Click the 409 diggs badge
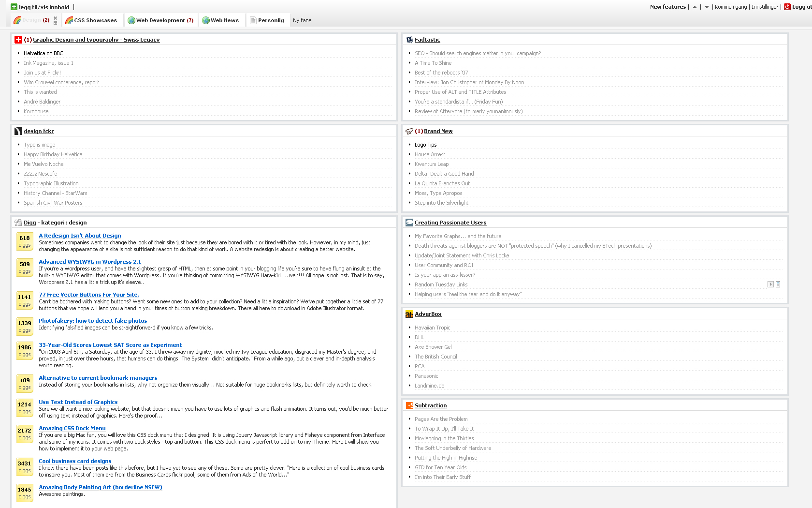 pos(25,384)
